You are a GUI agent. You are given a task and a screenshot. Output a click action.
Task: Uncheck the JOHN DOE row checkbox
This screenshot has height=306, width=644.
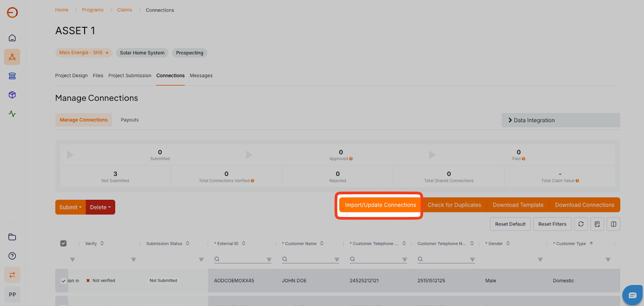[x=64, y=281]
